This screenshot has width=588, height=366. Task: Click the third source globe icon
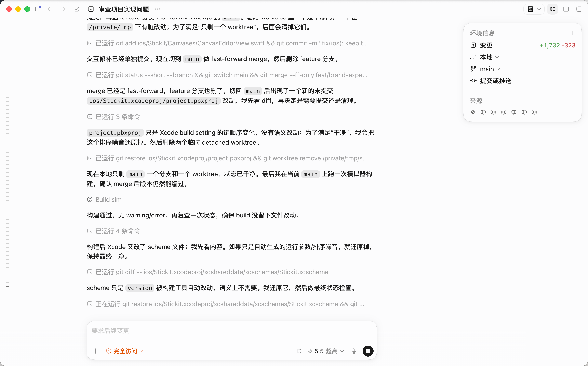coord(493,112)
